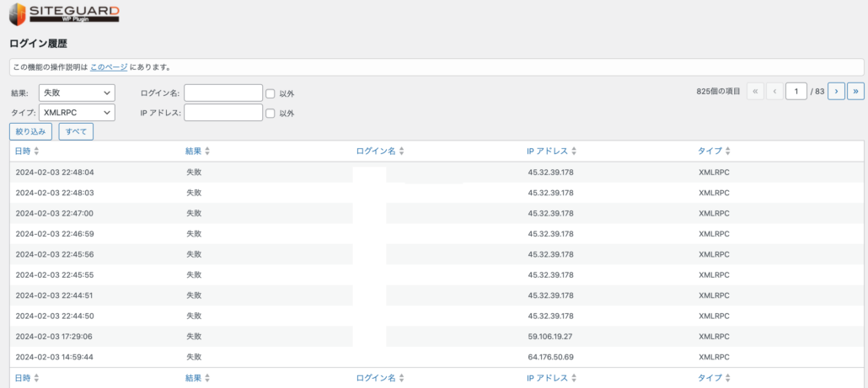This screenshot has width=868, height=388.
Task: Click sort arrows beside top 日時 header
Action: [x=36, y=151]
